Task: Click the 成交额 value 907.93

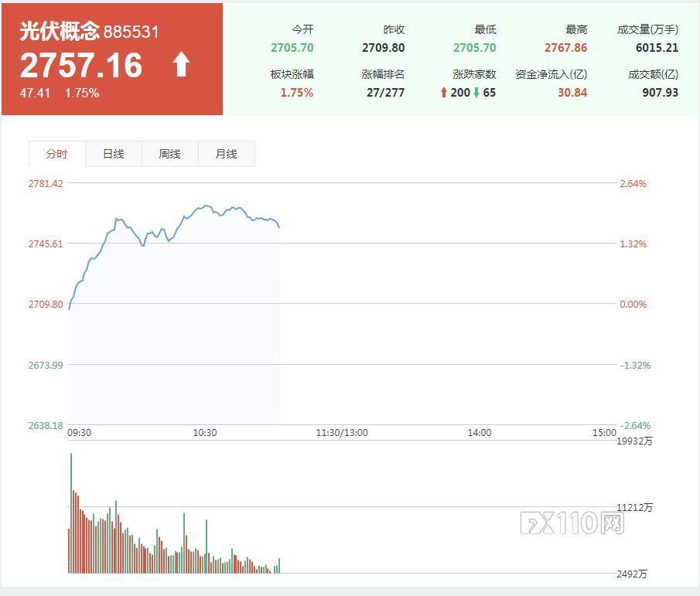Action: pos(660,93)
